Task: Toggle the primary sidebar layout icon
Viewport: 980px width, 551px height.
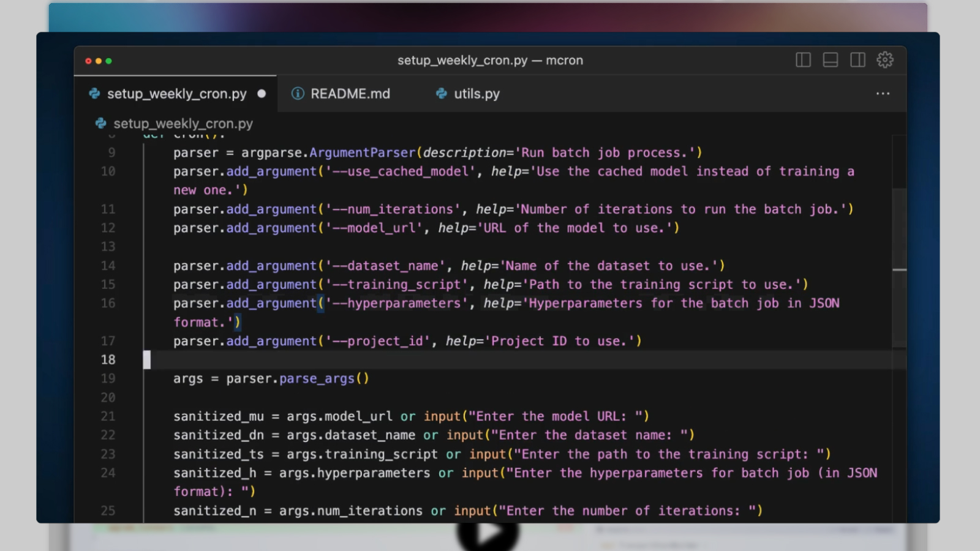Action: point(803,60)
